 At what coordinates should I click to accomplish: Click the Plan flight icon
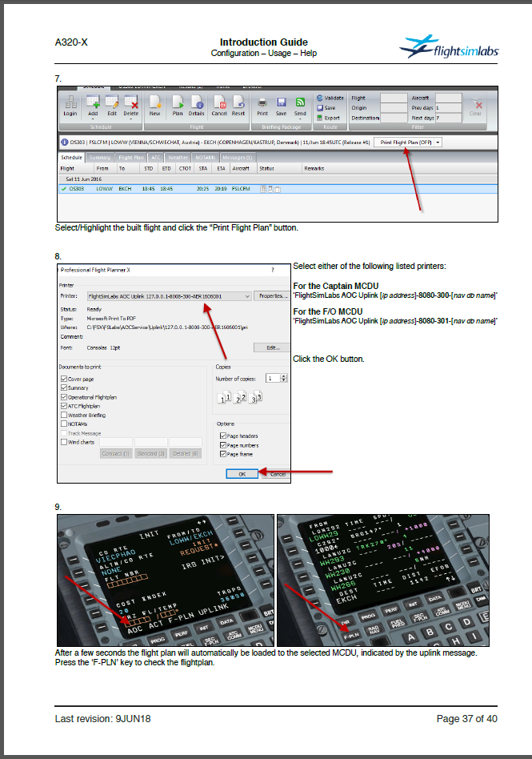[178, 103]
